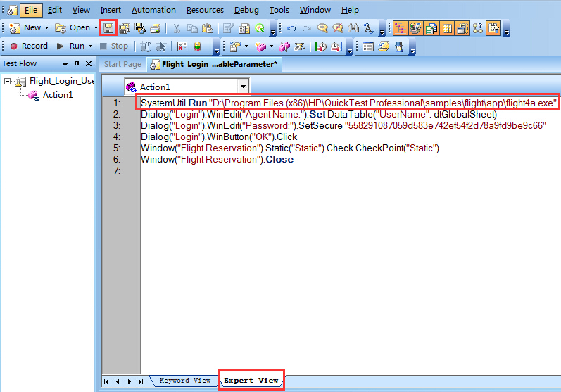This screenshot has height=392, width=561.
Task: Click the traffic light stack icon
Action: pyautogui.click(x=198, y=46)
